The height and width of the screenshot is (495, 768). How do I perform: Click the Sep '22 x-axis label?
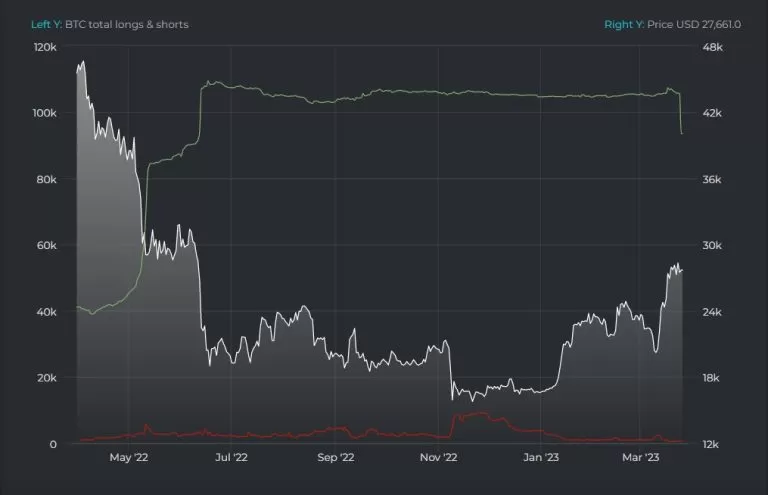click(335, 458)
